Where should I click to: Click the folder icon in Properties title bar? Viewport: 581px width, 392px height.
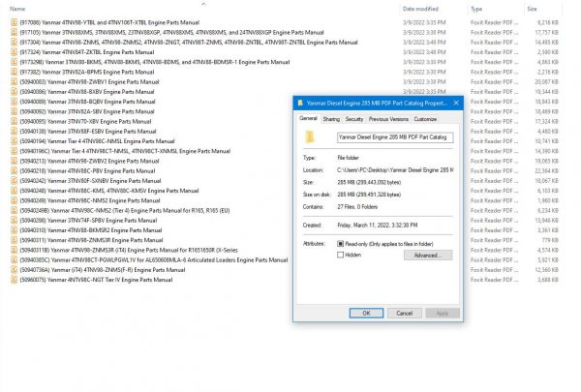tap(300, 103)
